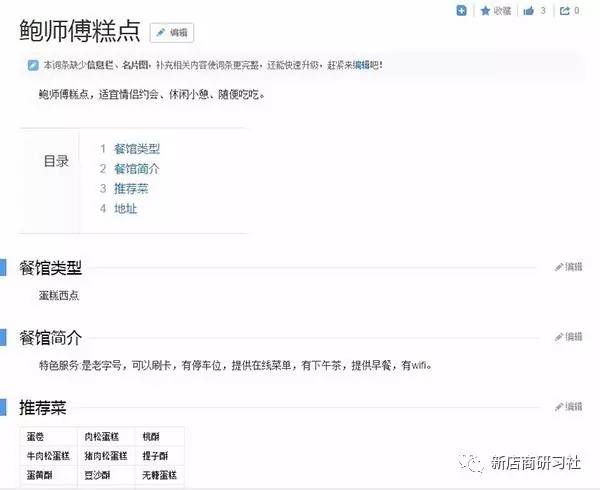Click the 肉松蛋糕 table cell
Image resolution: width=600 pixels, height=490 pixels.
[106, 436]
